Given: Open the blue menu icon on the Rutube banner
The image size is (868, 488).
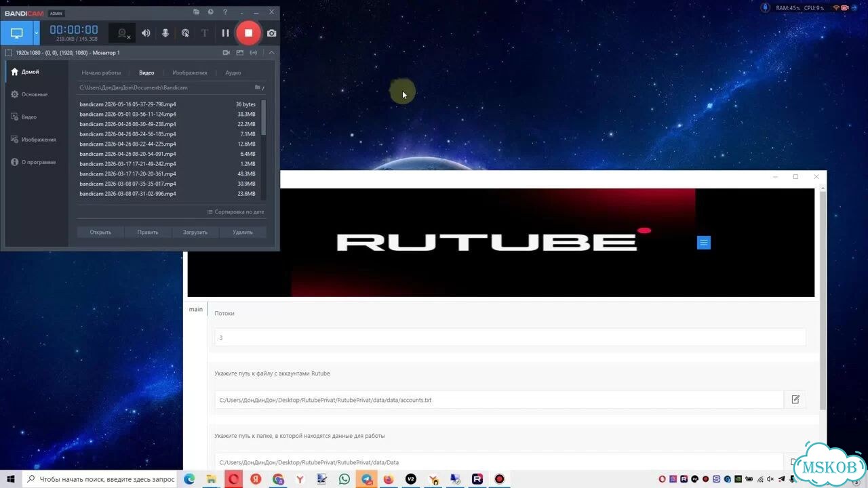Looking at the screenshot, I should click(704, 243).
